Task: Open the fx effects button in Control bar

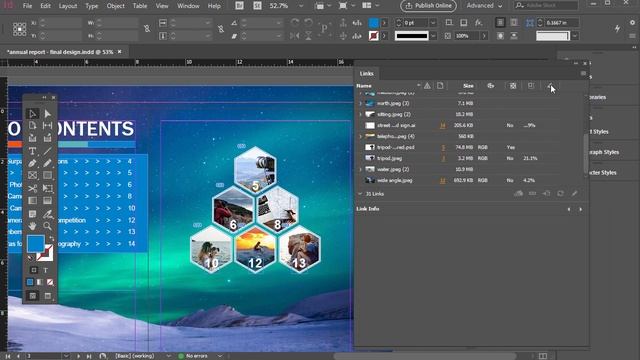Action: point(478,23)
